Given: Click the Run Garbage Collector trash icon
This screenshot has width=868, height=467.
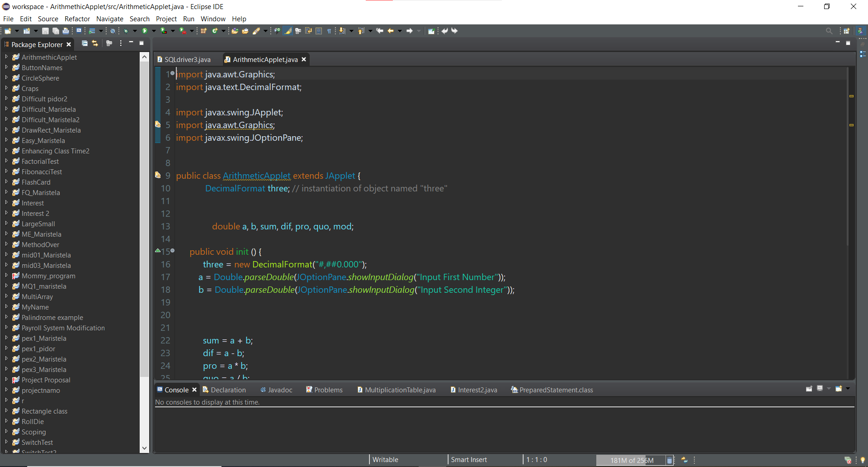Looking at the screenshot, I should tap(670, 460).
